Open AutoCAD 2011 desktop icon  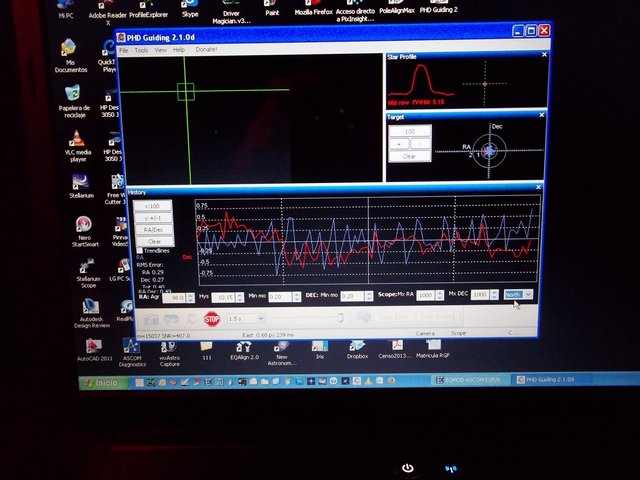[x=94, y=350]
